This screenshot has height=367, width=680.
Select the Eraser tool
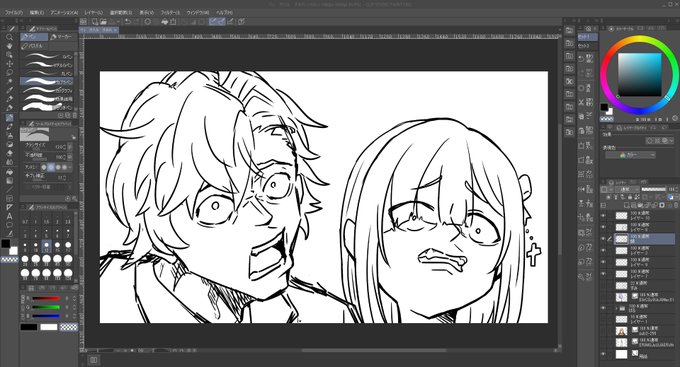pyautogui.click(x=9, y=153)
